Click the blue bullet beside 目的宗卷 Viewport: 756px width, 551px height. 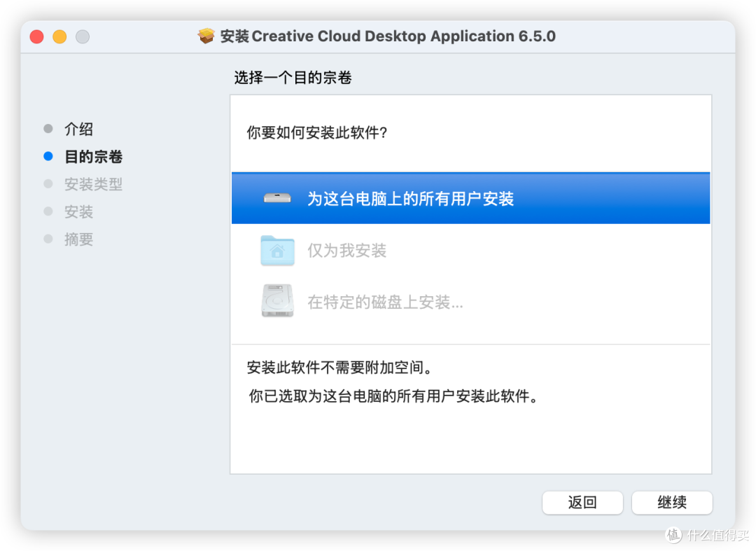pos(48,156)
